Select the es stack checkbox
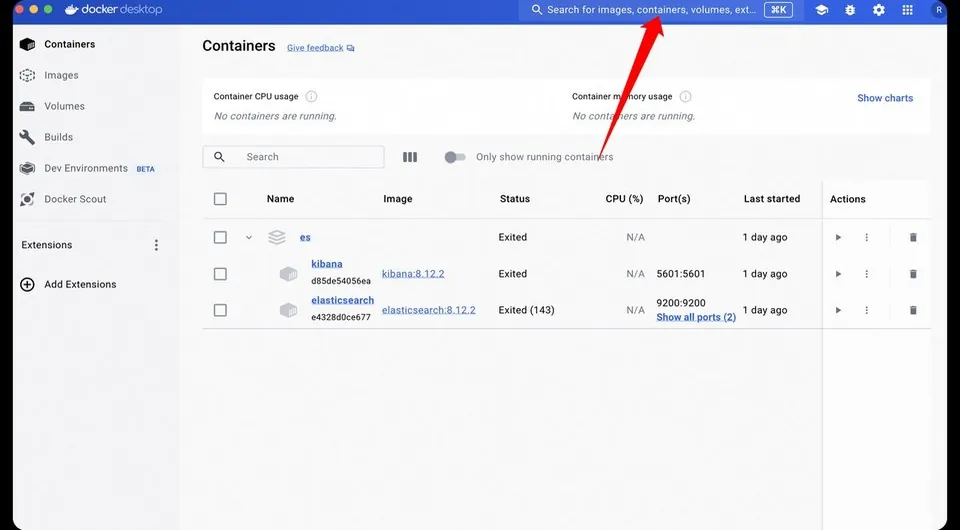The height and width of the screenshot is (530, 960). tap(220, 237)
